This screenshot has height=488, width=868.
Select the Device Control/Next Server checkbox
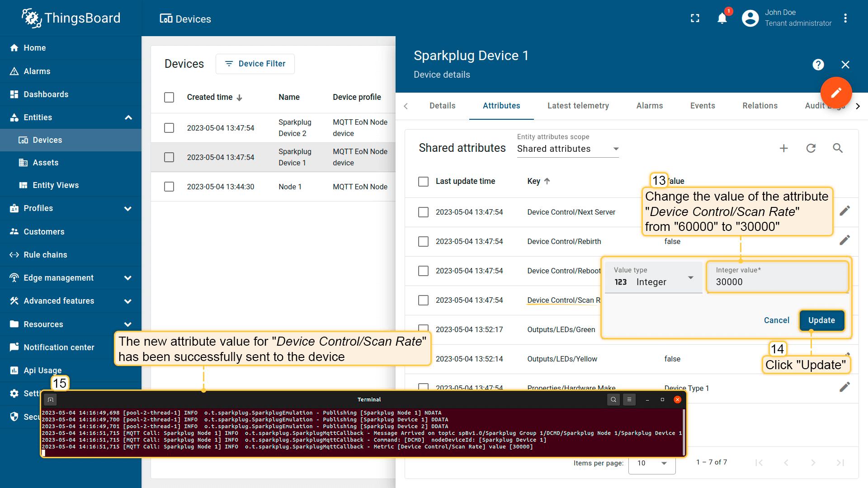(x=423, y=212)
